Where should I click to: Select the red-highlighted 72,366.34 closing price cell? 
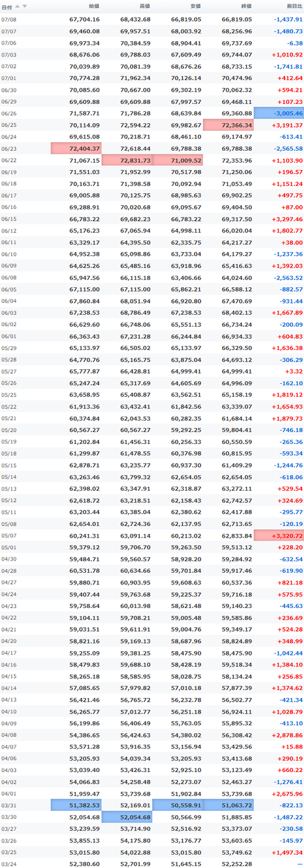pyautogui.click(x=229, y=125)
